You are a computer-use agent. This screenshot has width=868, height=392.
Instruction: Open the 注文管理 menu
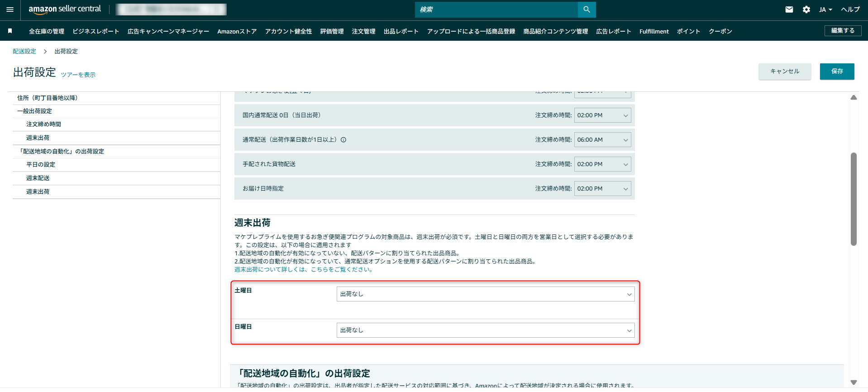pyautogui.click(x=363, y=31)
